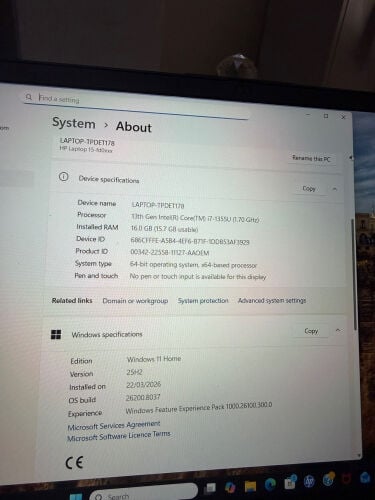Close the Settings window
Image resolution: width=375 pixels, height=500 pixels.
343,117
